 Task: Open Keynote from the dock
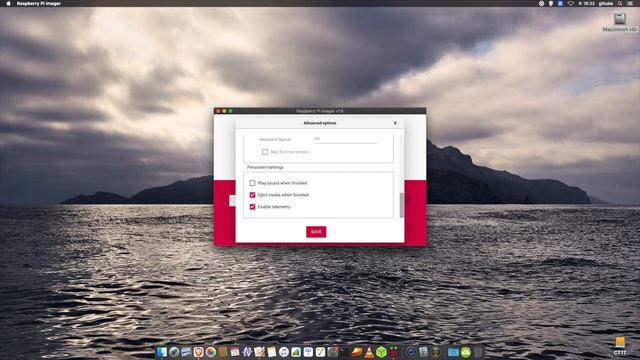click(x=308, y=352)
